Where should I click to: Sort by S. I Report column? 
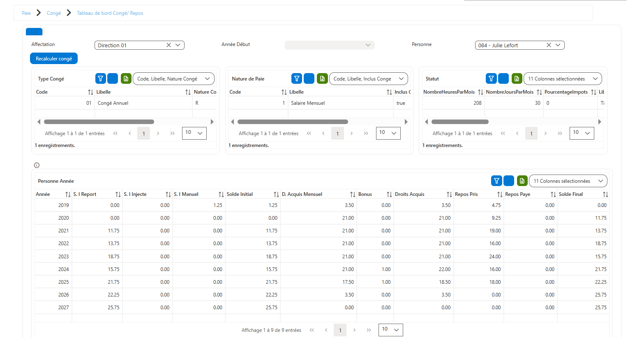118,194
